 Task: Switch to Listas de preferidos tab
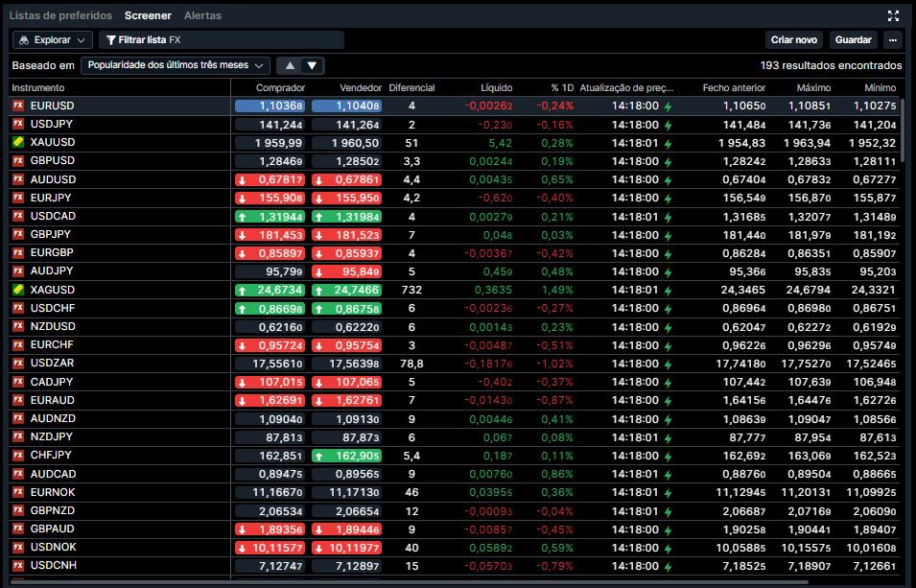coord(60,15)
